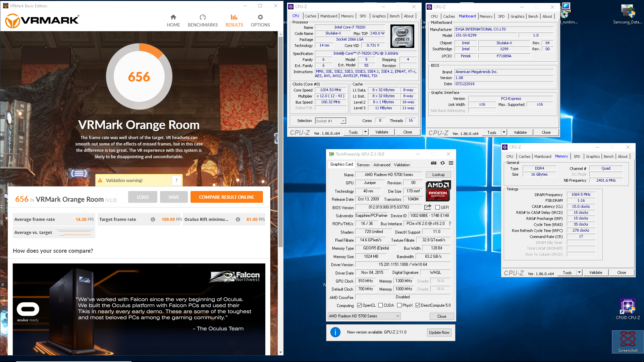Refresh GPU-Z data

(442, 163)
